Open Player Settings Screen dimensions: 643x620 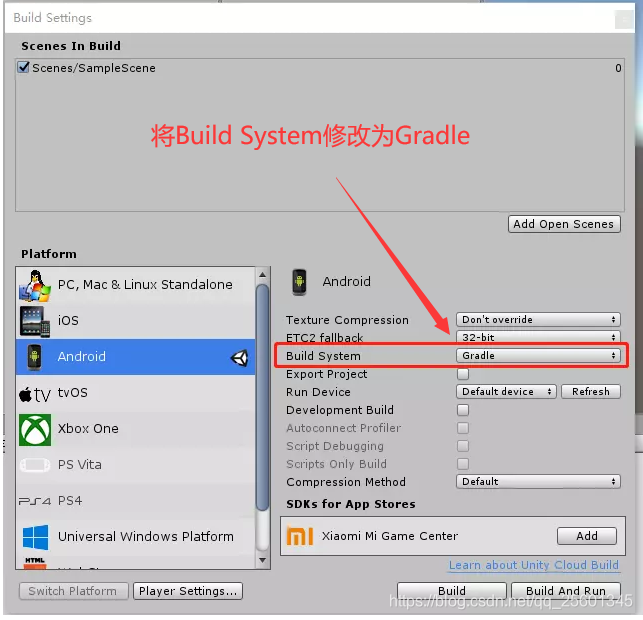[x=188, y=591]
